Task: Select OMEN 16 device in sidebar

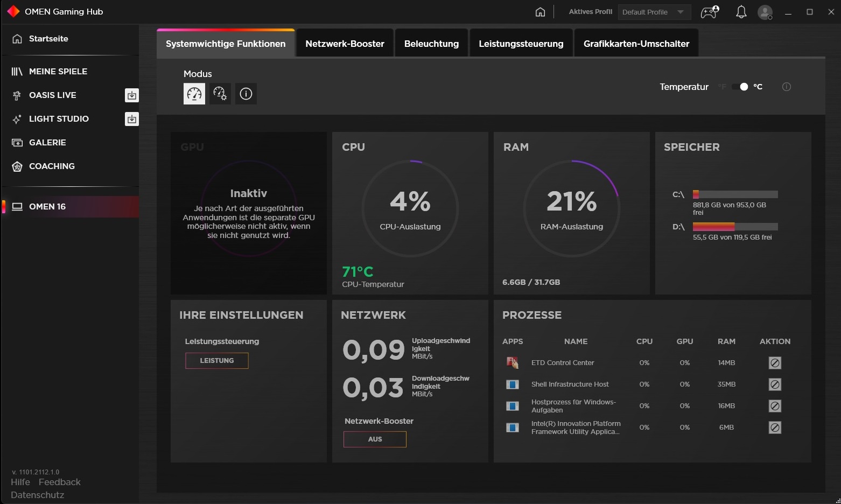Action: (x=70, y=207)
